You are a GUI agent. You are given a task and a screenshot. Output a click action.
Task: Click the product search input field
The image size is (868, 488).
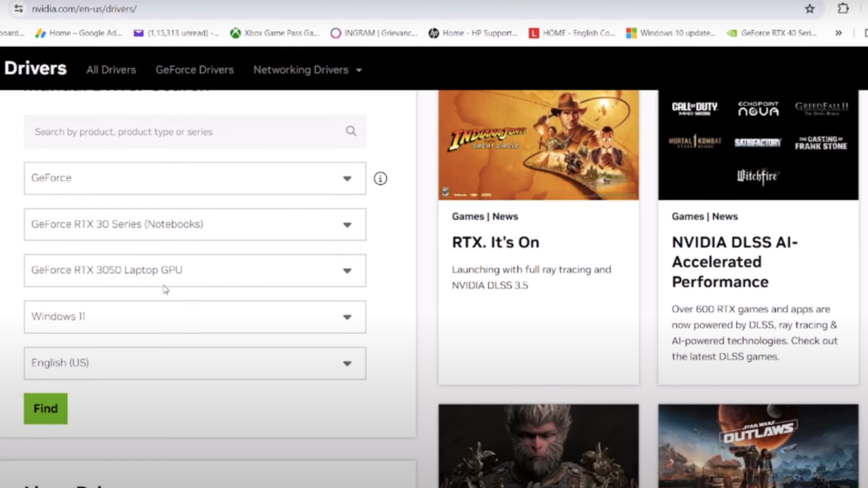(x=195, y=131)
